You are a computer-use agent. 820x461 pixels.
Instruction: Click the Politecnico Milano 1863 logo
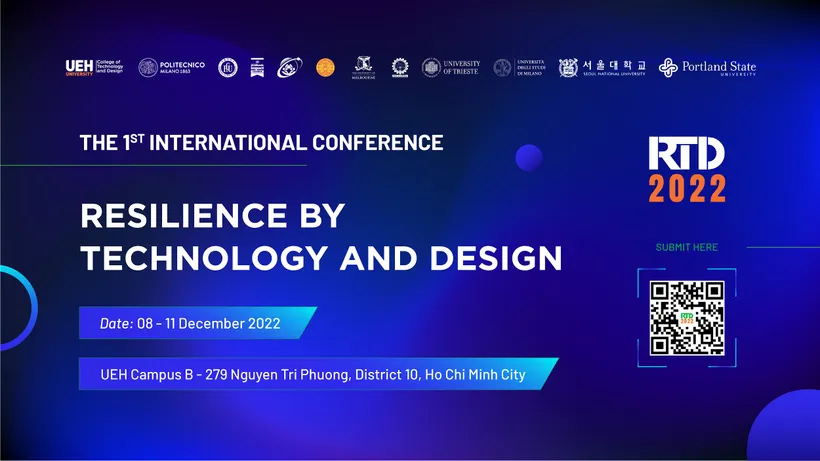(172, 67)
